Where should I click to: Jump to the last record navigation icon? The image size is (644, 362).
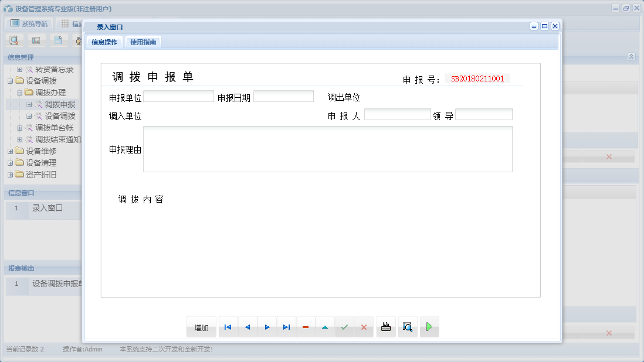(x=286, y=327)
